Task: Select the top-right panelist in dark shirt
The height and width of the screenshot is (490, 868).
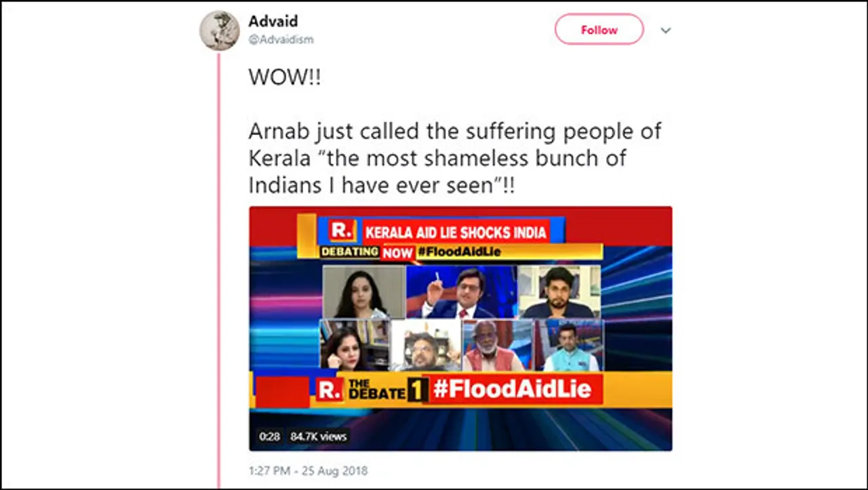Action: click(x=559, y=291)
